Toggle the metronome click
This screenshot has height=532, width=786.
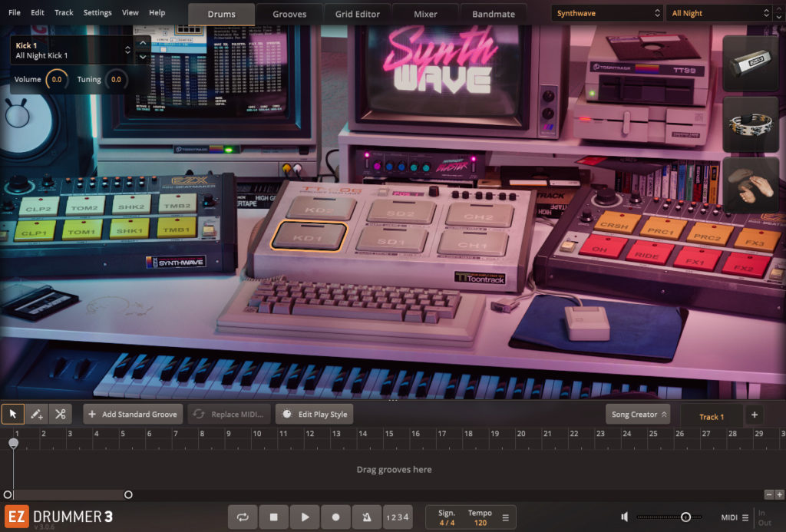(x=366, y=517)
